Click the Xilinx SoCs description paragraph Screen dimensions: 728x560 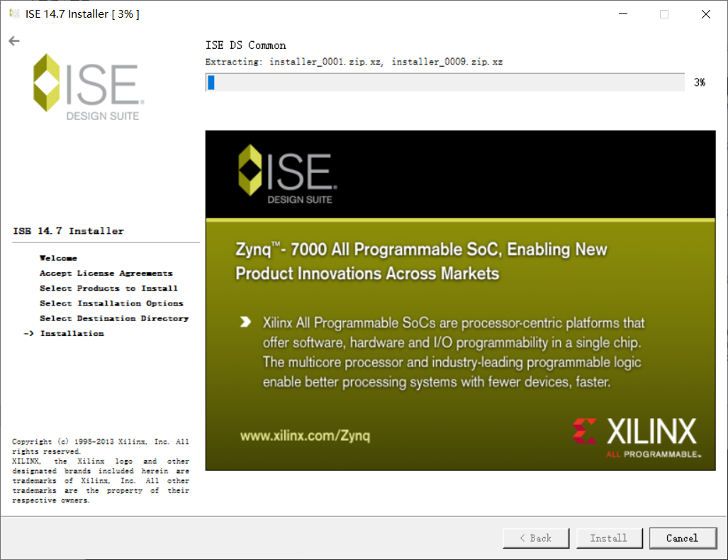[454, 352]
